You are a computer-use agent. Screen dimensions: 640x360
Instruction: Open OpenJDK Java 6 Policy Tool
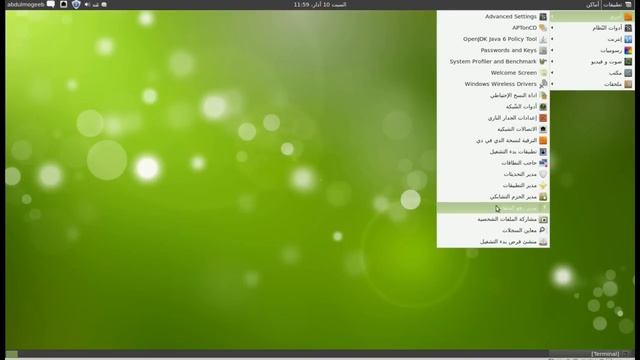(493, 39)
